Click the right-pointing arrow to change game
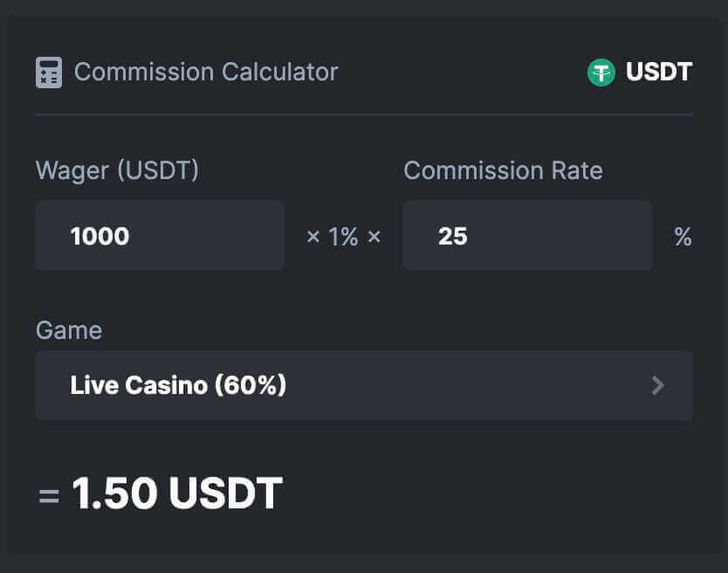 658,385
